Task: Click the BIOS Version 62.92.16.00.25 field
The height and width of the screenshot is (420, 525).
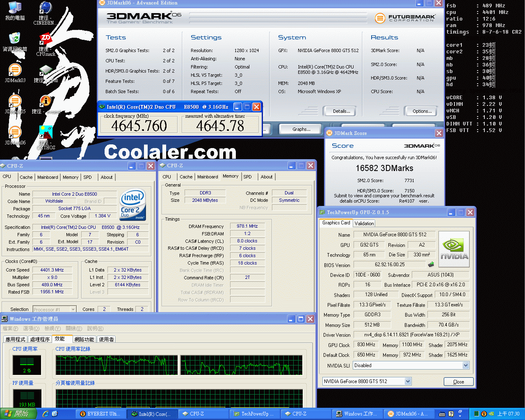Action: point(390,265)
